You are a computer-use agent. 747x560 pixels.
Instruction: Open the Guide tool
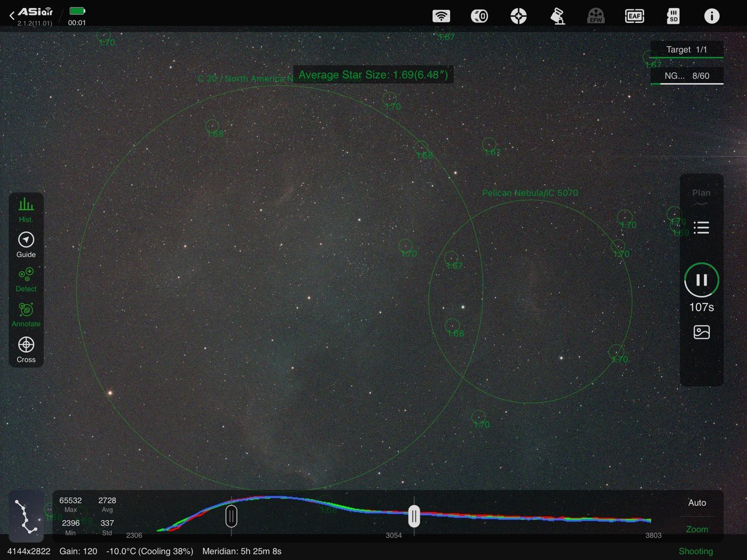coord(26,245)
